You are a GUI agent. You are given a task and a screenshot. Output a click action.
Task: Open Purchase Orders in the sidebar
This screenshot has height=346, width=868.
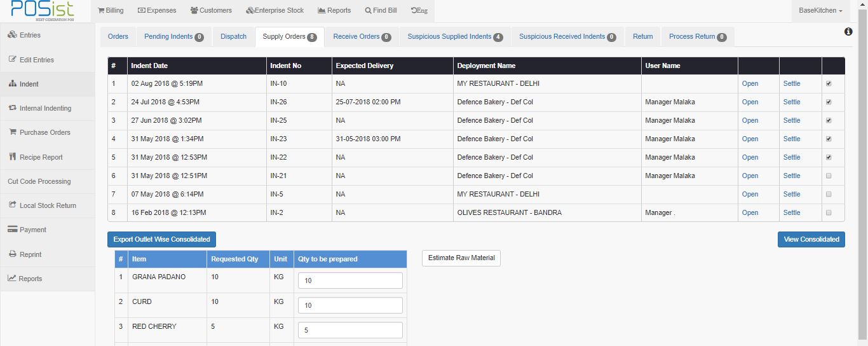pos(47,132)
